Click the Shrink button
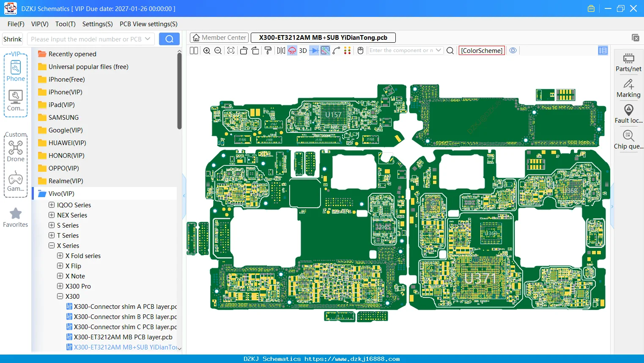This screenshot has width=644, height=363. (x=13, y=39)
